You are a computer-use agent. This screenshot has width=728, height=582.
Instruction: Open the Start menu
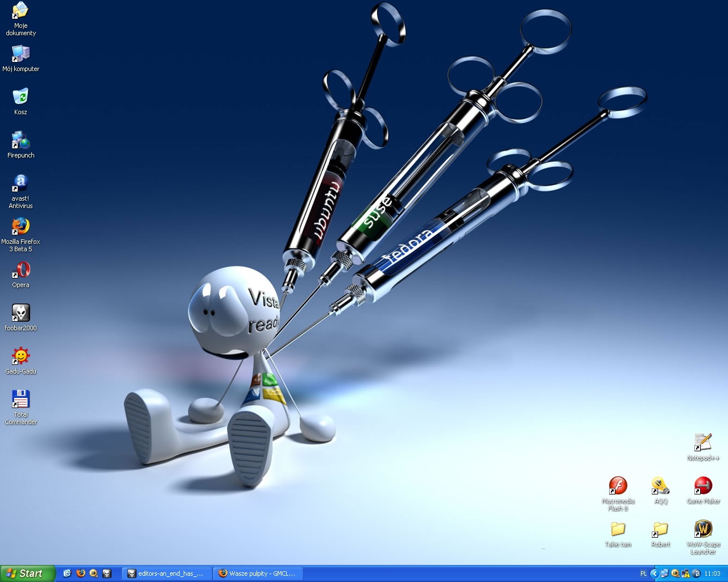[27, 573]
